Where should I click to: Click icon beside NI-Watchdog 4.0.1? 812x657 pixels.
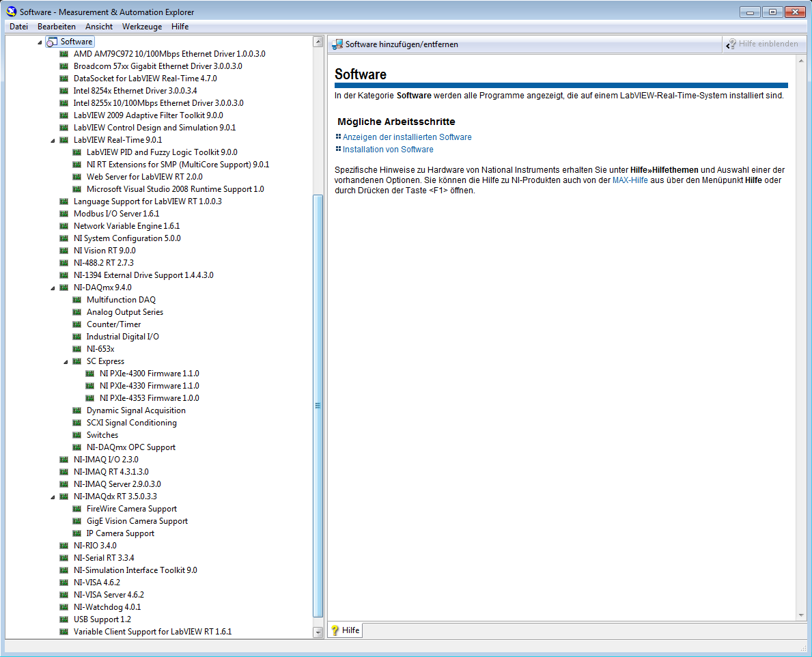click(64, 607)
